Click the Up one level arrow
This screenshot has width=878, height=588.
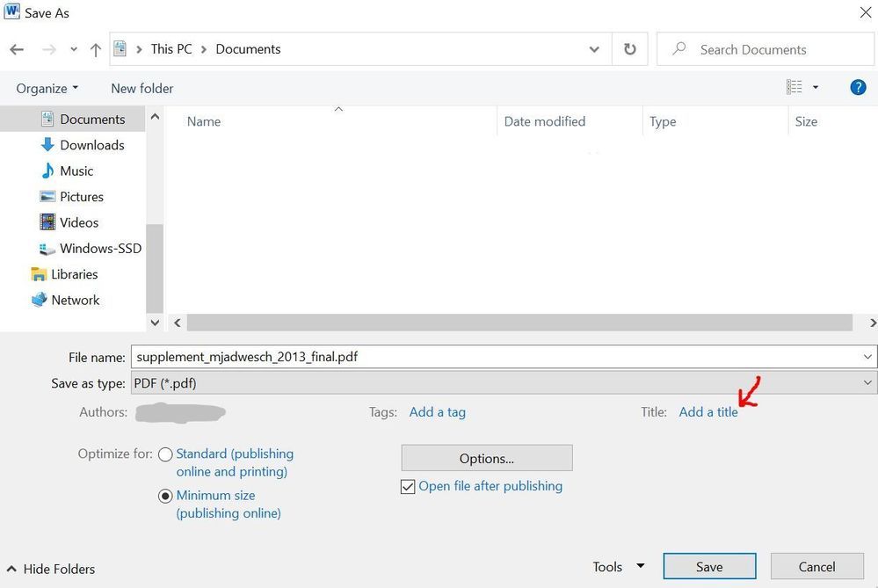pos(96,49)
